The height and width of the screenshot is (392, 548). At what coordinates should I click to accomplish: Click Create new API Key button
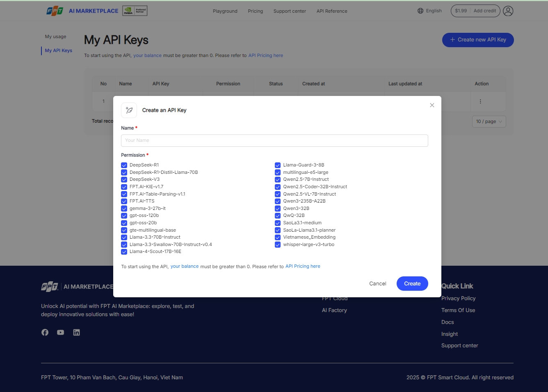pos(478,40)
